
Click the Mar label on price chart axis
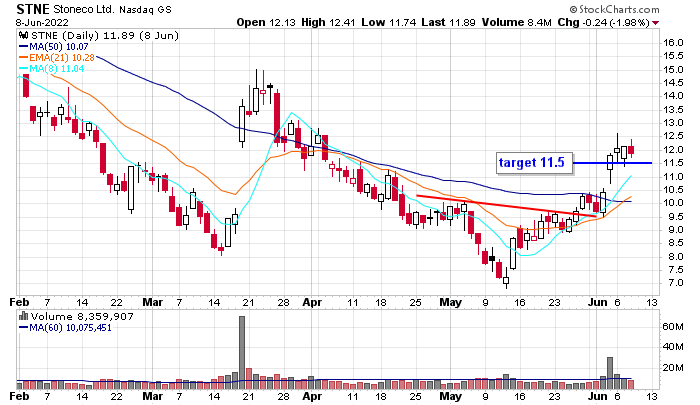point(152,302)
